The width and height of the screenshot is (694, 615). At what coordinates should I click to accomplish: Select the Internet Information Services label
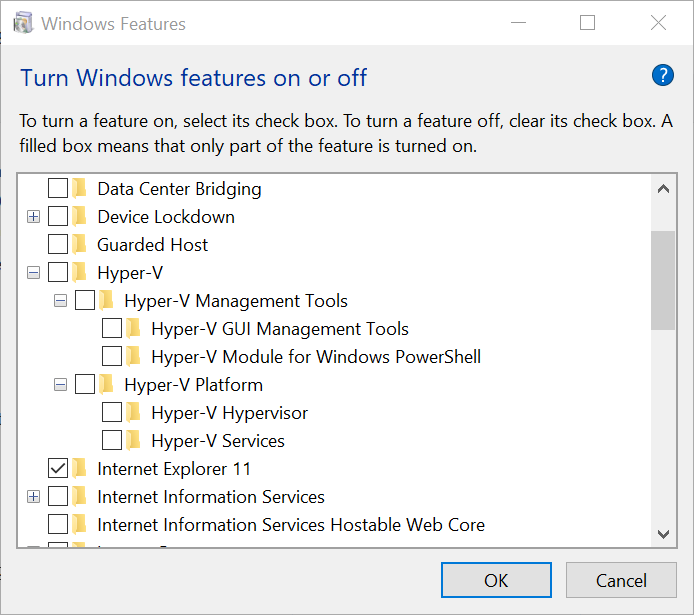211,497
